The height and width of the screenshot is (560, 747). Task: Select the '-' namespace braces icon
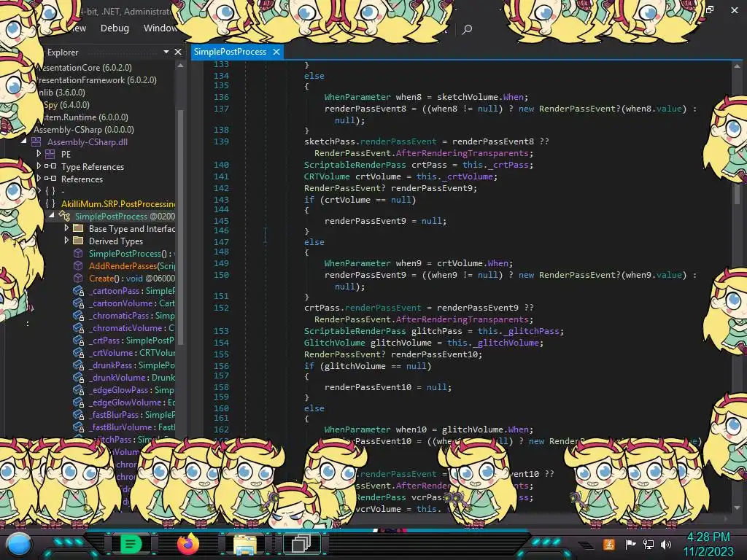point(50,191)
